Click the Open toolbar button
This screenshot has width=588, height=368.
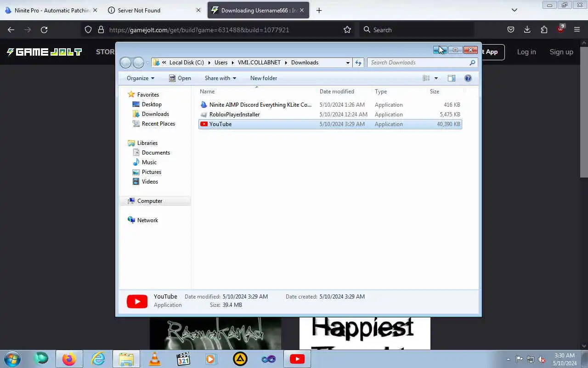click(x=180, y=78)
